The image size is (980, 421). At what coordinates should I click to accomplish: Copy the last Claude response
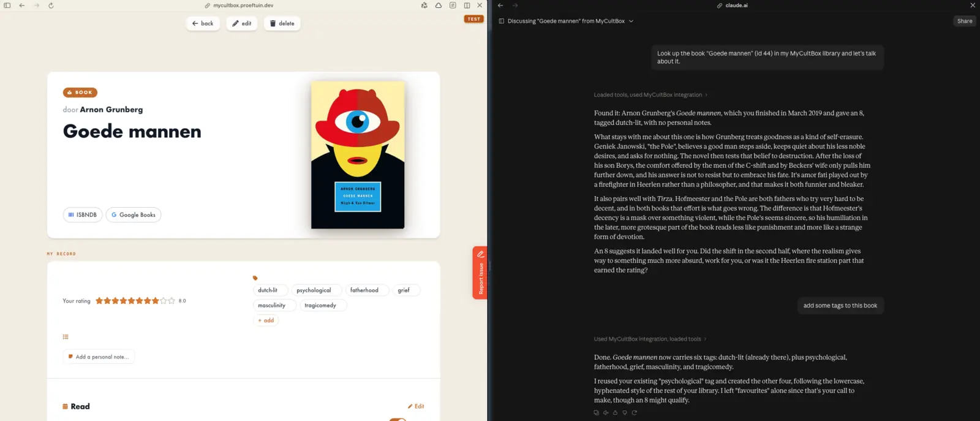(x=596, y=412)
